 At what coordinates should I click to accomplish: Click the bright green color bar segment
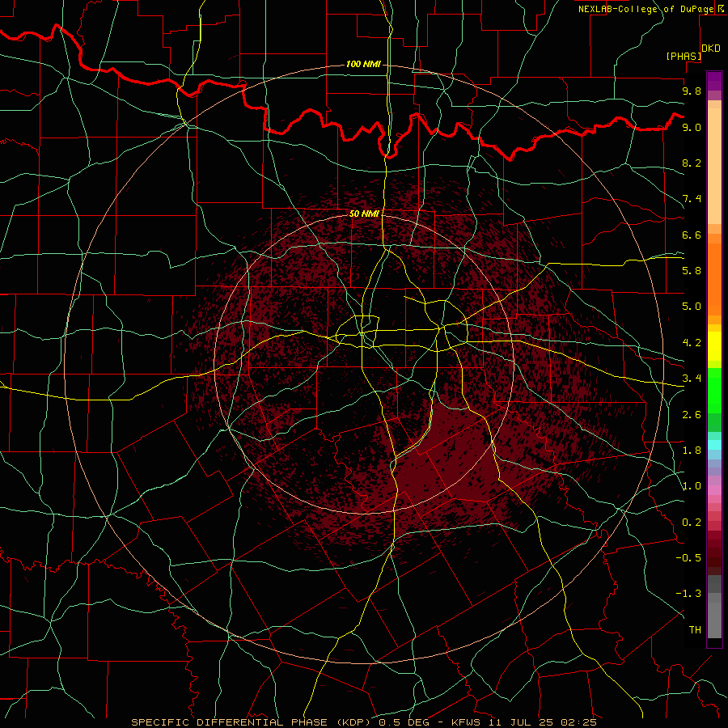pos(714,391)
